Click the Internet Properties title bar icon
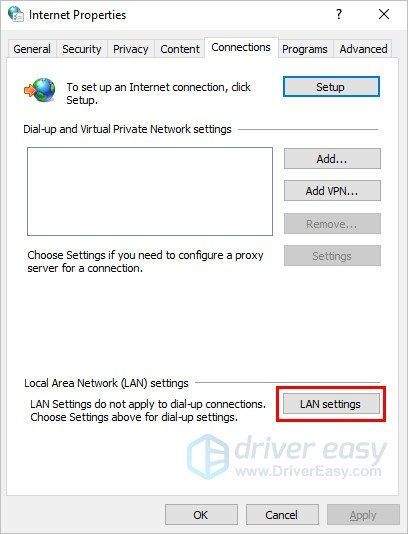 [16, 14]
